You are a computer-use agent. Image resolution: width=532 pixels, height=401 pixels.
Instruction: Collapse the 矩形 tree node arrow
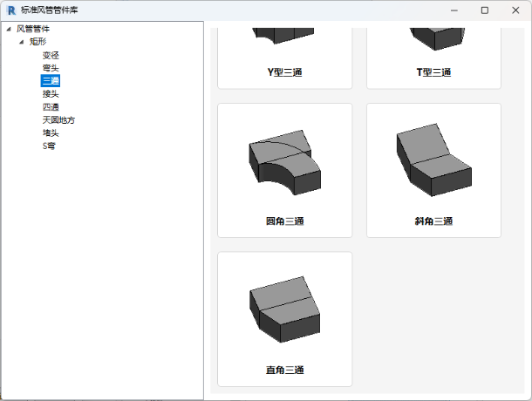tap(21, 42)
